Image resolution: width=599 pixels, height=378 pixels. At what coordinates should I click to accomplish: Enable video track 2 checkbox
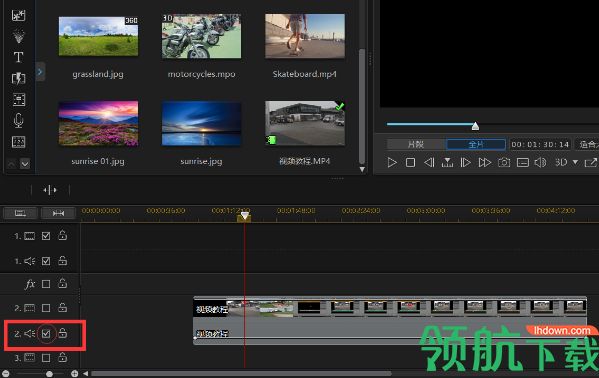pos(46,308)
